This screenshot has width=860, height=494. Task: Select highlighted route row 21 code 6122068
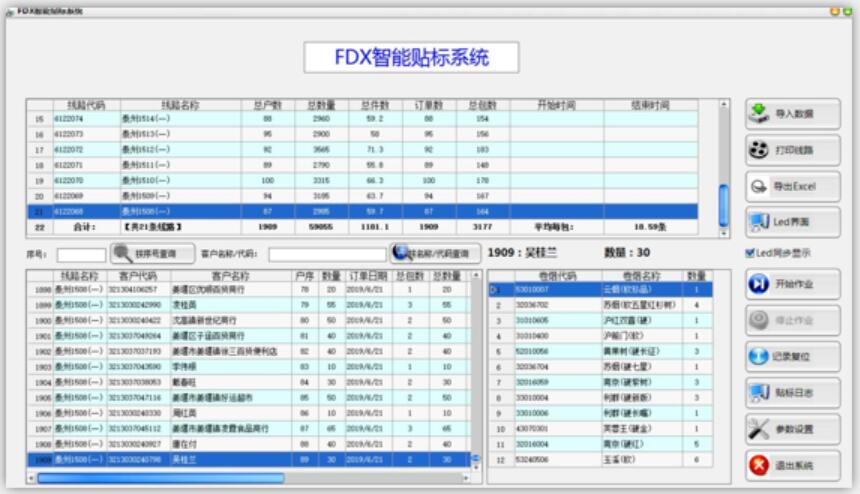363,211
